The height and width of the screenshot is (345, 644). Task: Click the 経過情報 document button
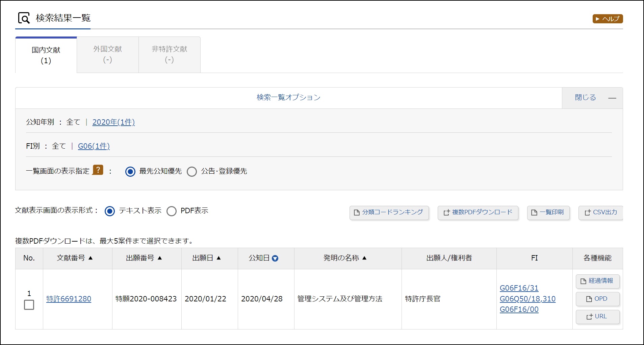coord(597,281)
